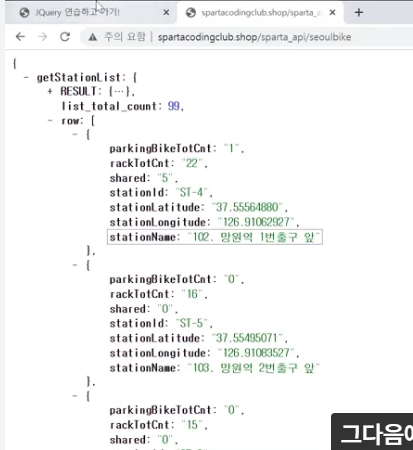413x450 pixels.
Task: Click stationLatitude "37.55564880"
Action: pyautogui.click(x=247, y=207)
